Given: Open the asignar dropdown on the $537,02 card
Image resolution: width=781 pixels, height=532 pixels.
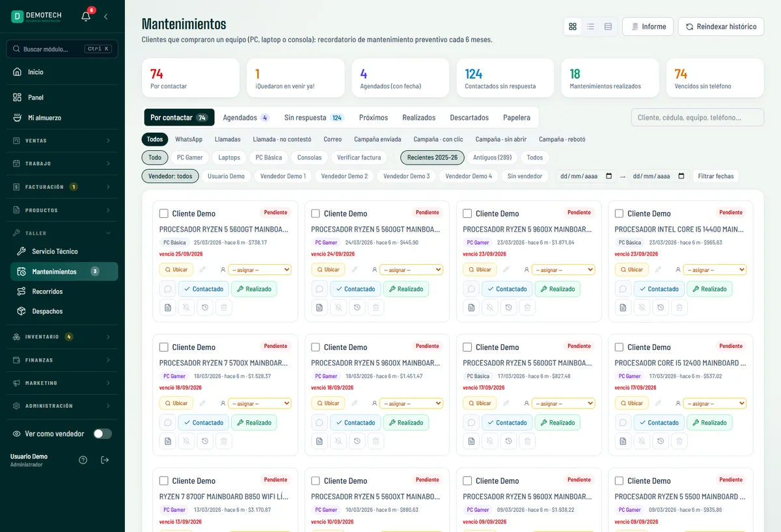Looking at the screenshot, I should [715, 403].
